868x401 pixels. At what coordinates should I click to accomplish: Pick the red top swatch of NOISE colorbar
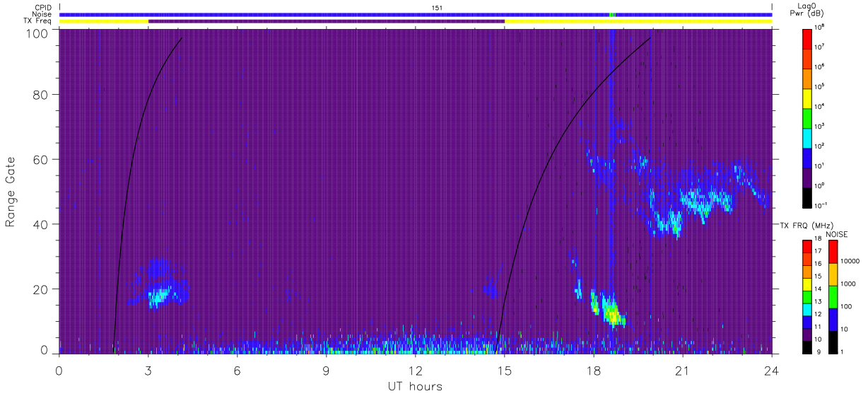click(x=833, y=252)
